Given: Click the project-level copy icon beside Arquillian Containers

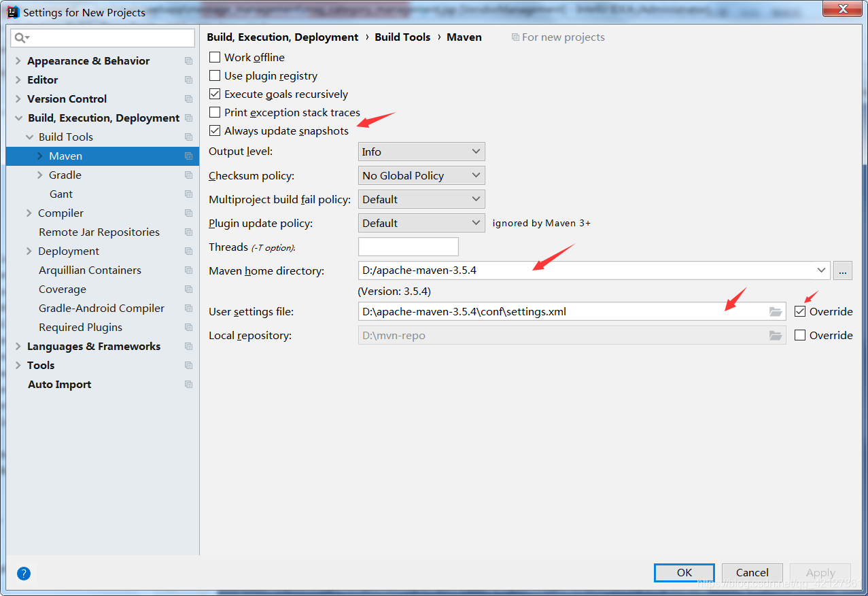Looking at the screenshot, I should [188, 270].
